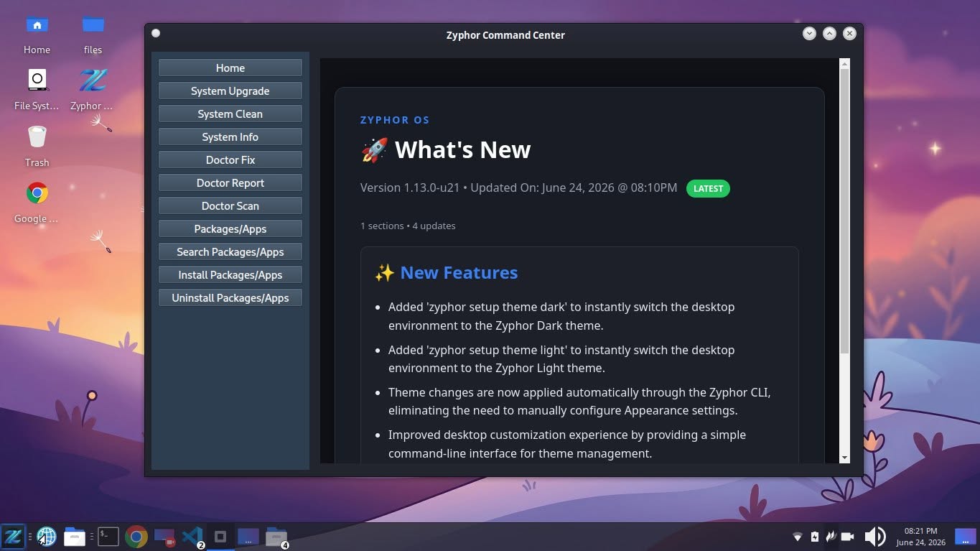Show desktop using the blue panel button
The width and height of the screenshot is (980, 551).
pyautogui.click(x=966, y=537)
